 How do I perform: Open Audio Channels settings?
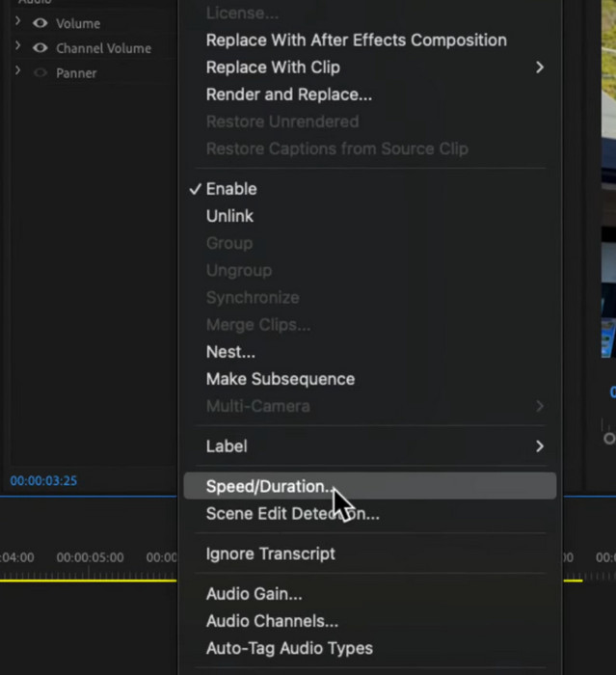point(272,621)
